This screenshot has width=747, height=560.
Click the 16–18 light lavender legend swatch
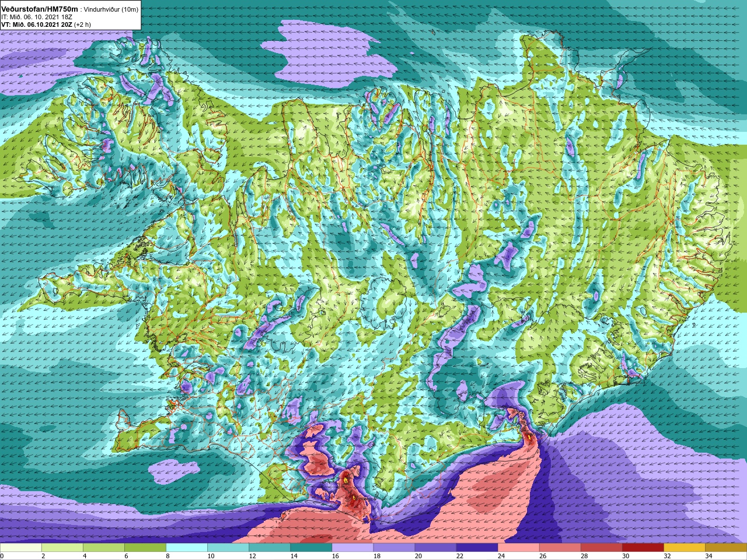click(x=352, y=548)
